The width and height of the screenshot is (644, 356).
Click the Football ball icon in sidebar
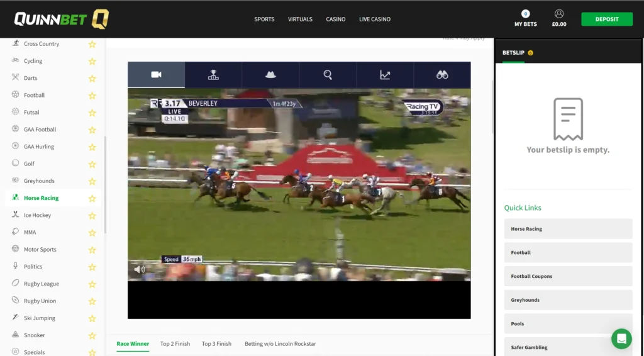click(15, 94)
